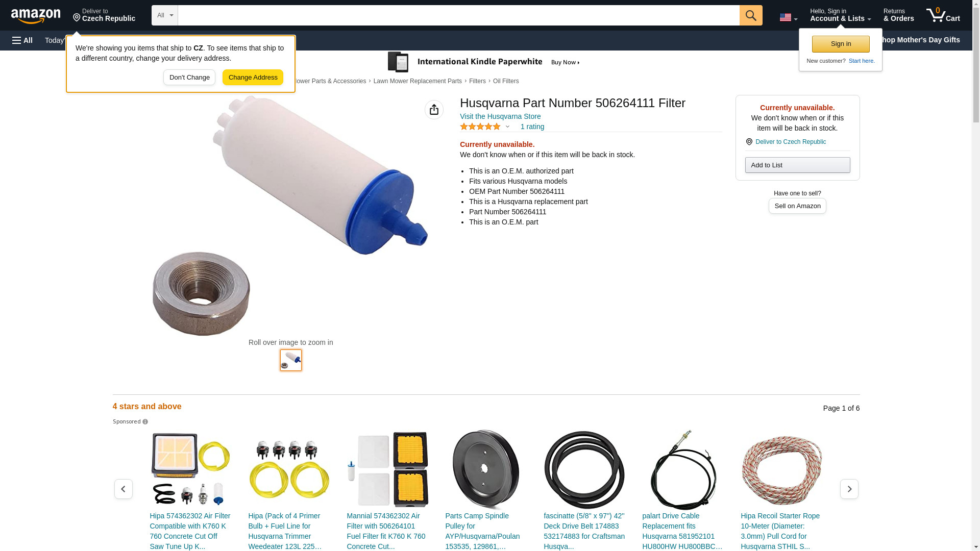Click Add to List button

pyautogui.click(x=797, y=165)
